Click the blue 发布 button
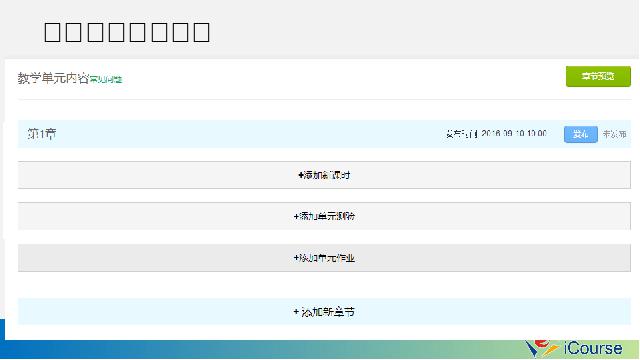 pyautogui.click(x=580, y=134)
